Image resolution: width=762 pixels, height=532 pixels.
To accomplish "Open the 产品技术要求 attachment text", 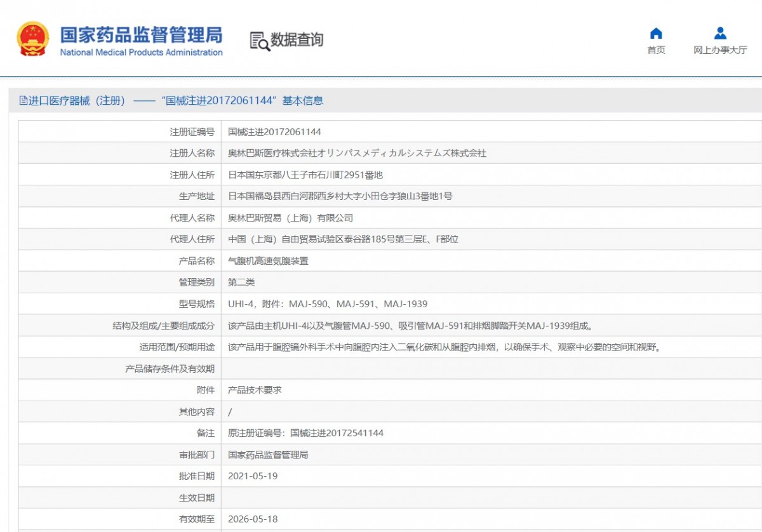I will 255,390.
